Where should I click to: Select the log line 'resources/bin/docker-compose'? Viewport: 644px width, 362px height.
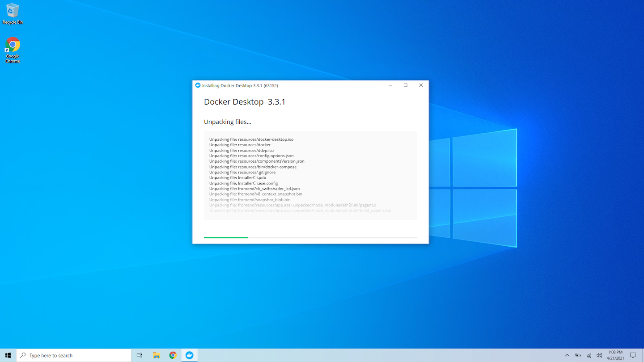click(253, 167)
